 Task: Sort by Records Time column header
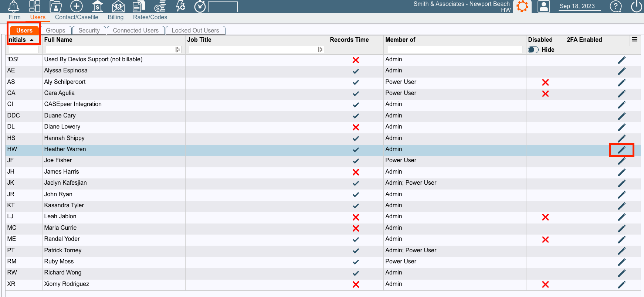click(x=349, y=40)
